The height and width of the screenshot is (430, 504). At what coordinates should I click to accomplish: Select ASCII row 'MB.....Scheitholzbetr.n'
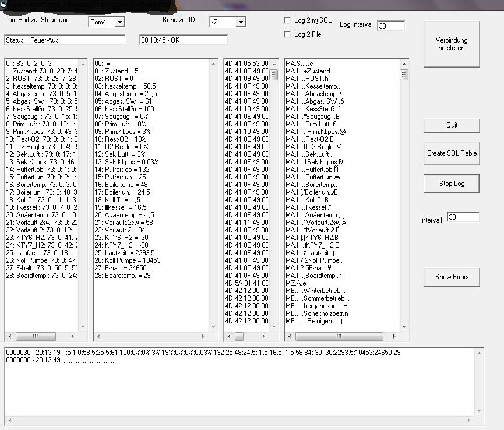tap(316, 313)
